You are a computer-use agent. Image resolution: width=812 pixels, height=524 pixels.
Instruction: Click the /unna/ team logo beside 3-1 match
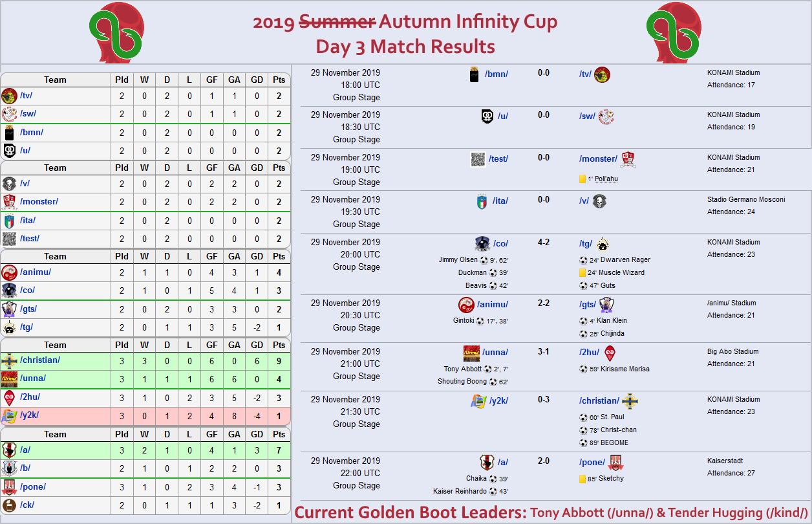point(471,353)
